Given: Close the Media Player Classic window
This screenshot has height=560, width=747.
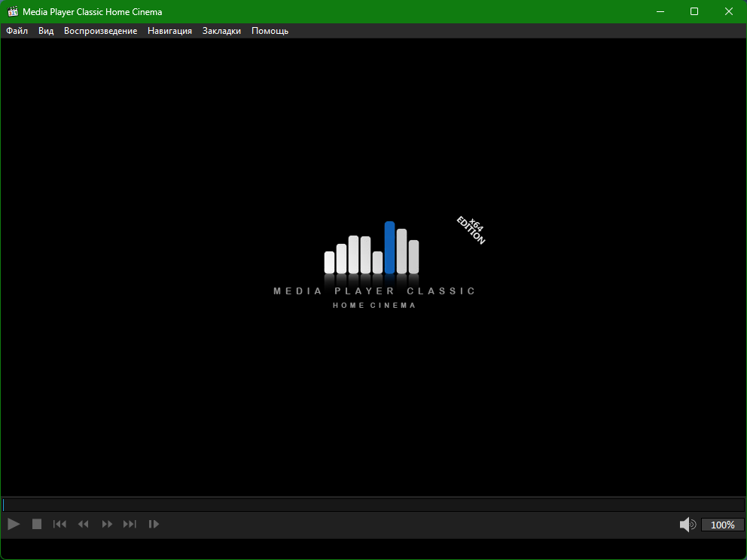Looking at the screenshot, I should 729,11.
